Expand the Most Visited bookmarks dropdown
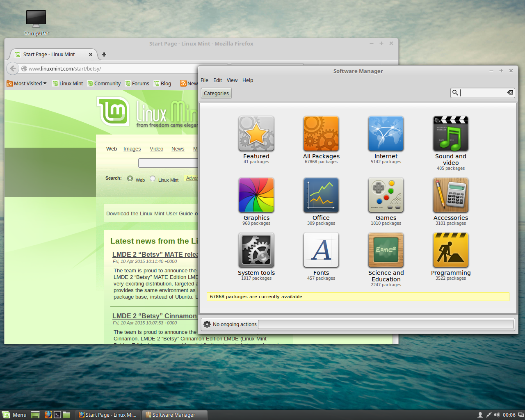The image size is (525, 420). [27, 83]
